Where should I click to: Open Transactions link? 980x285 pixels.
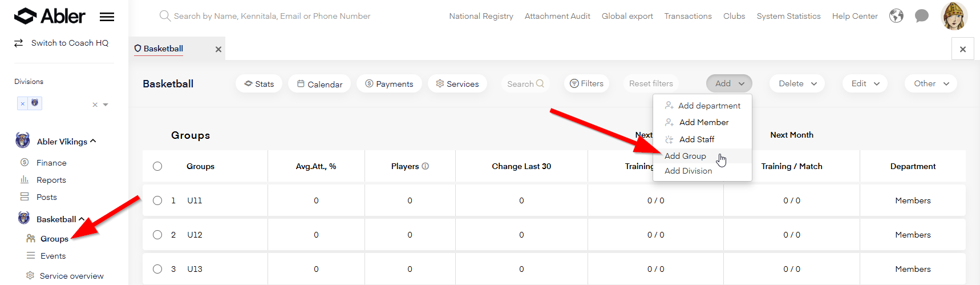[688, 16]
